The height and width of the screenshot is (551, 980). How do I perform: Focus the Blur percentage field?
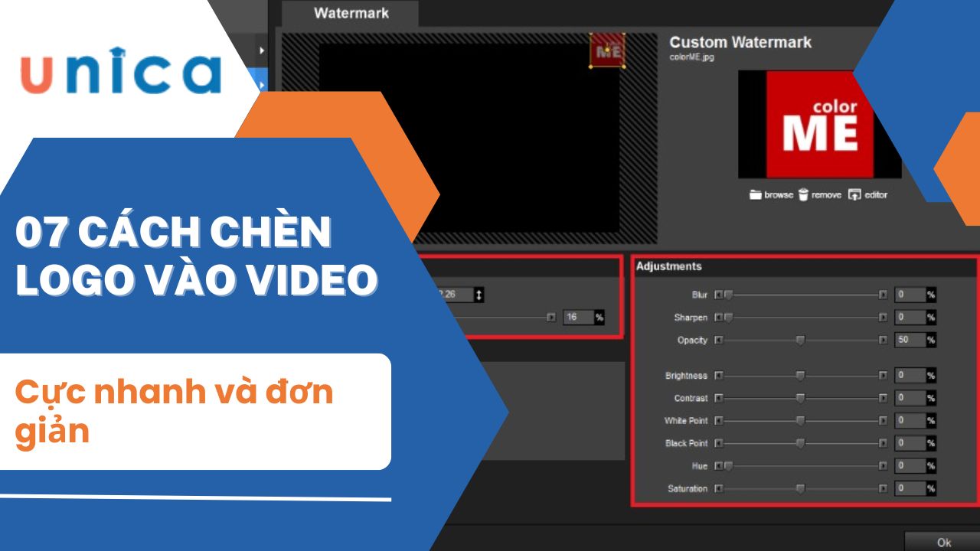(x=910, y=295)
